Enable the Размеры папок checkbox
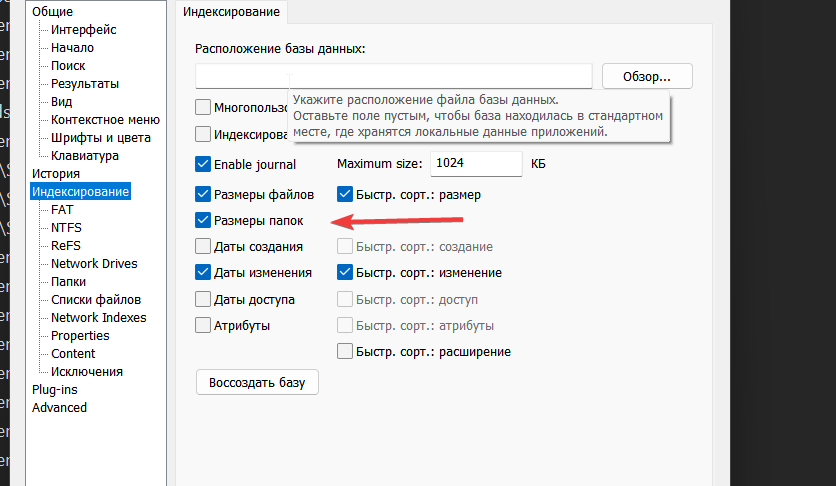 pyautogui.click(x=203, y=221)
